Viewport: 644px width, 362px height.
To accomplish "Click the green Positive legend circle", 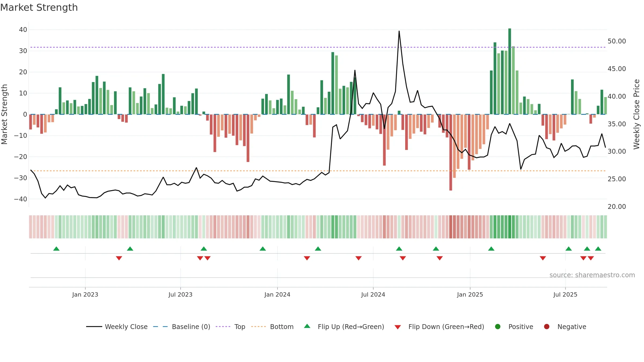I will click(x=498, y=327).
